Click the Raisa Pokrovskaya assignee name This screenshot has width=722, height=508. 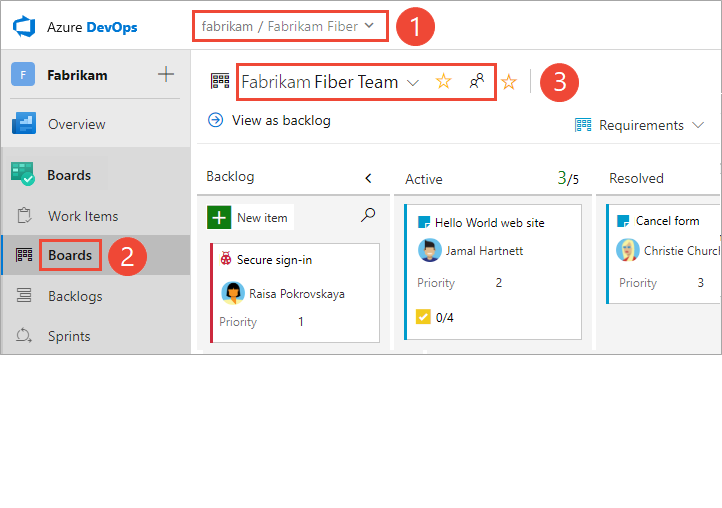[x=297, y=294]
